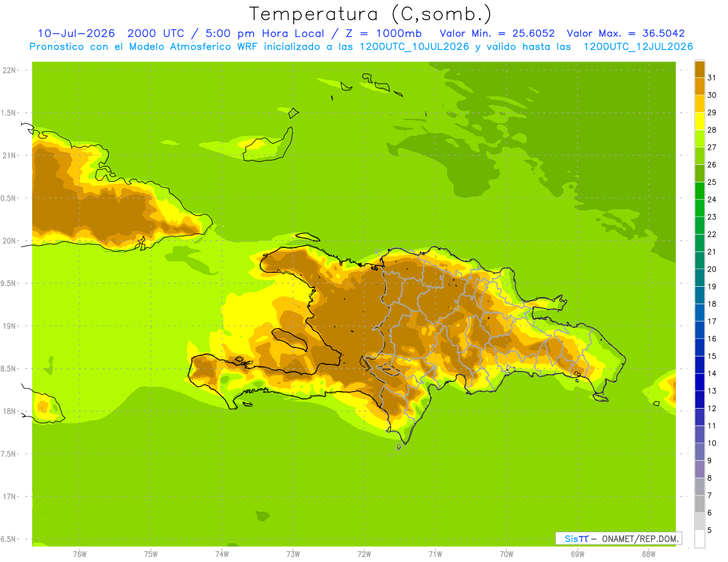Click the latitude axis label "17N"
728x562 pixels.
click(x=9, y=497)
